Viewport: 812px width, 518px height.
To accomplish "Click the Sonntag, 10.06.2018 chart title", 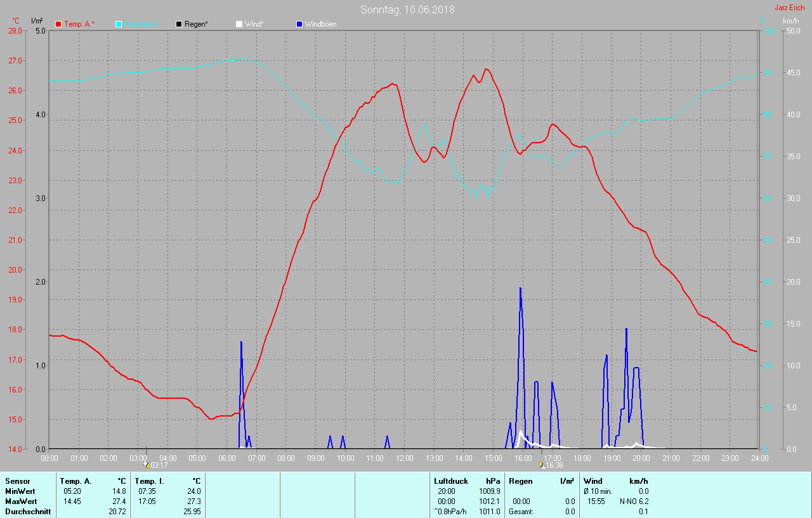I will (407, 10).
